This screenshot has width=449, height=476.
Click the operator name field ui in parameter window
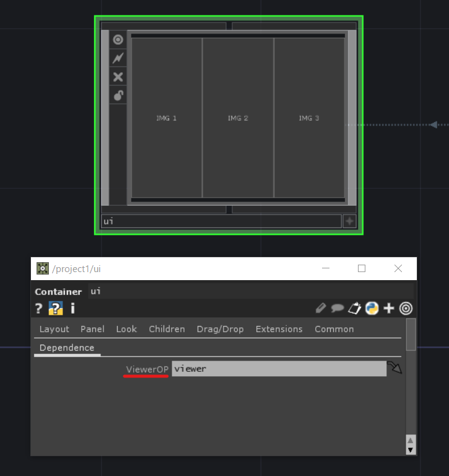[x=251, y=291]
